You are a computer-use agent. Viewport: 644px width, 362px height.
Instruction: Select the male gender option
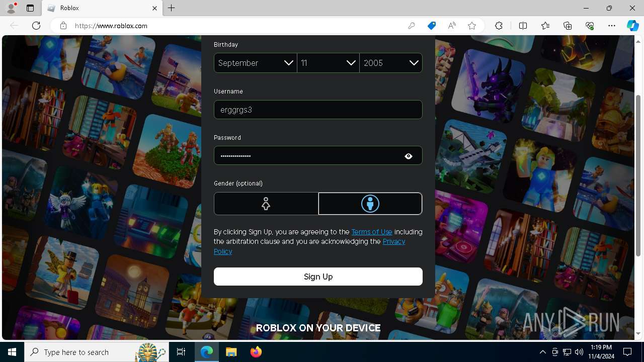tap(370, 204)
